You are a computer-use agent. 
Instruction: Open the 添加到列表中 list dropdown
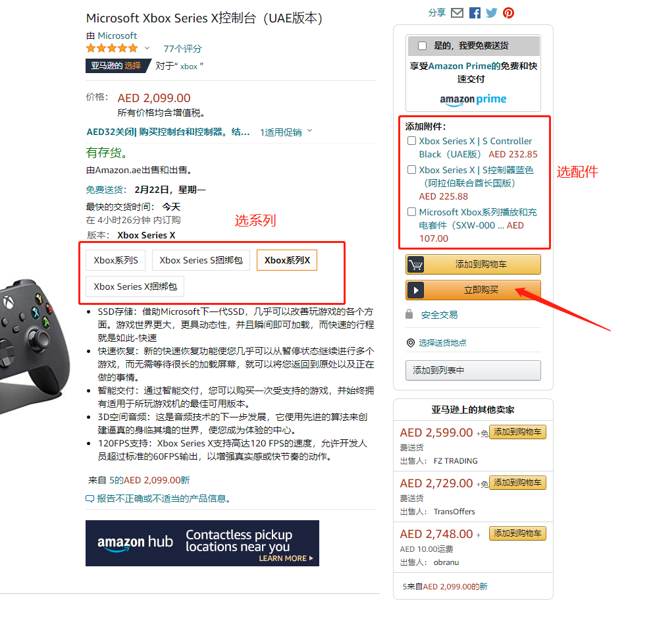click(473, 370)
